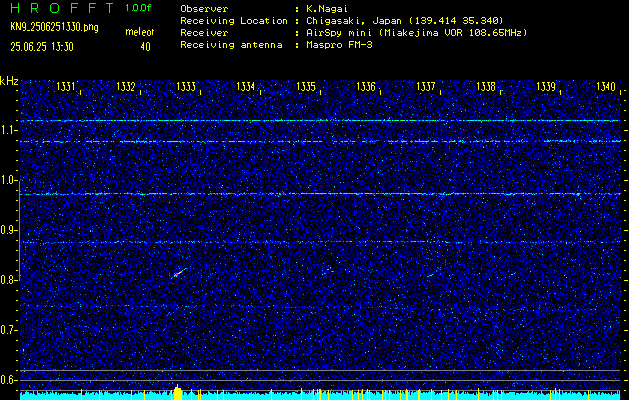
Task: Click the 0.7 kHz axis label
Action: coord(8,330)
